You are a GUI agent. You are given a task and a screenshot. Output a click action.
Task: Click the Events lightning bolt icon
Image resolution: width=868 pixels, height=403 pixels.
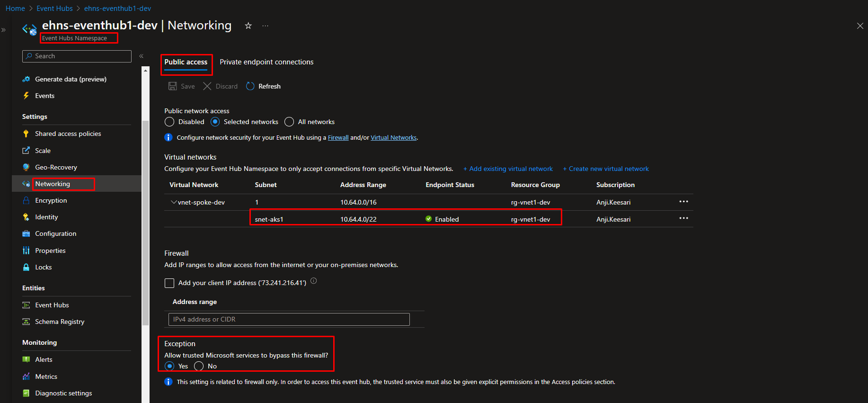click(26, 96)
